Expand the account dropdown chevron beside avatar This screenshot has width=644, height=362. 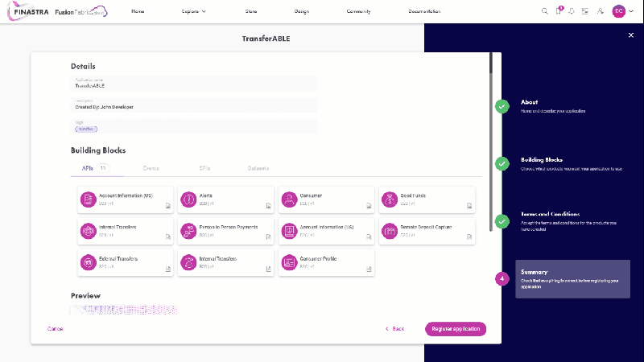tap(631, 11)
